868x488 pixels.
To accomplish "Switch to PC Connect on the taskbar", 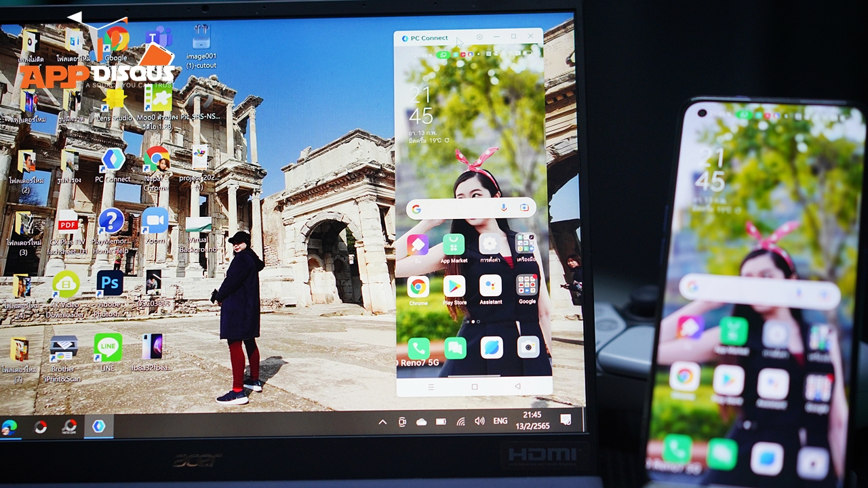I will point(99,426).
